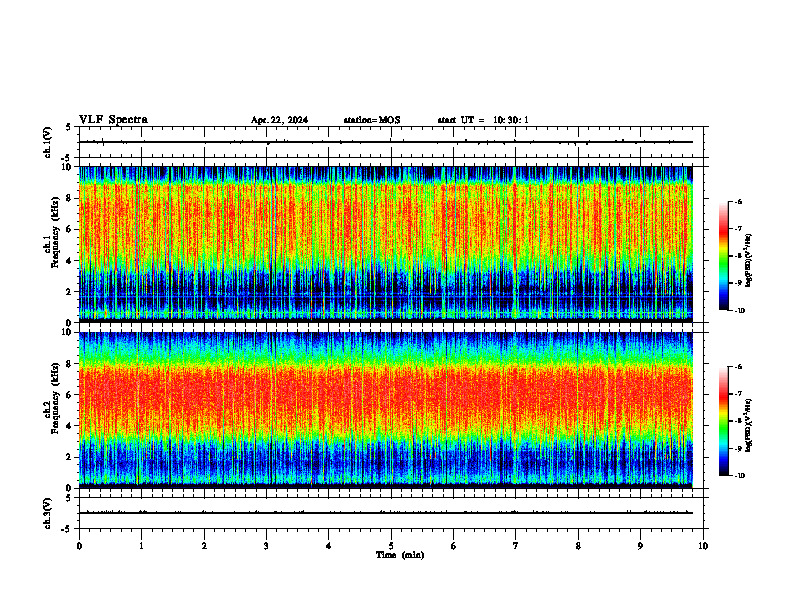Click the "-8" tick on ch.2 colorbar
Screen dimensions: 792x612
(x=738, y=421)
